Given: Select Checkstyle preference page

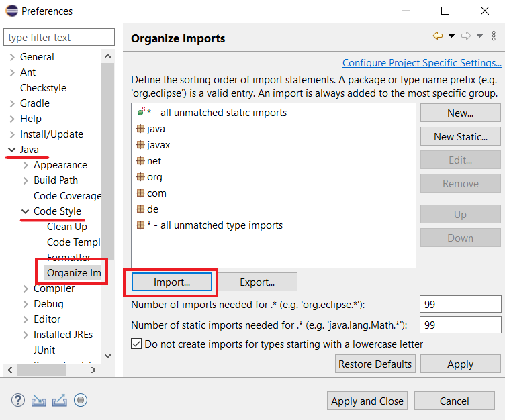Looking at the screenshot, I should pos(43,87).
